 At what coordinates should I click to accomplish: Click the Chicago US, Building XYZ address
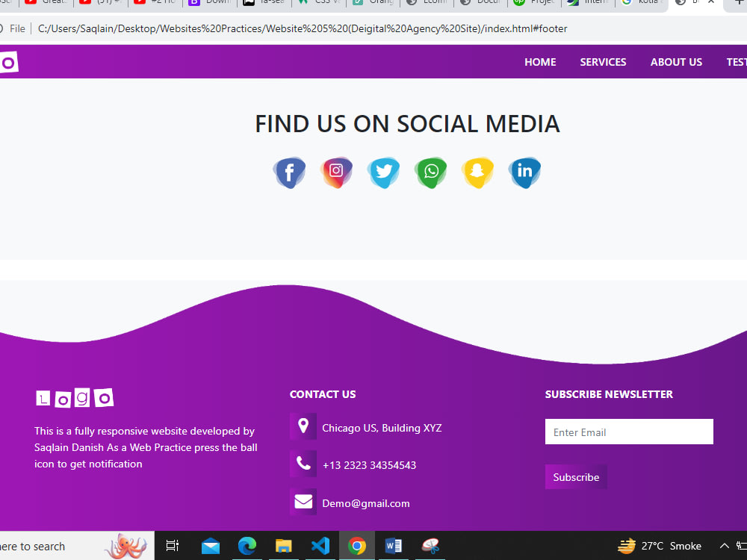click(382, 428)
